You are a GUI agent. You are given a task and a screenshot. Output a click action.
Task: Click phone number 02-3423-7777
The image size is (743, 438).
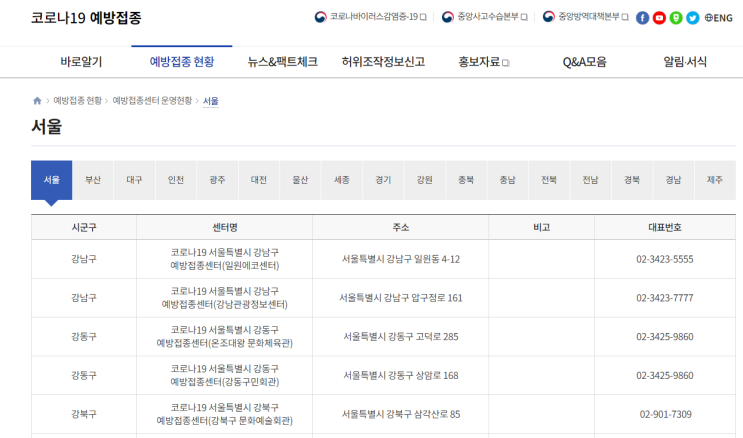click(x=665, y=298)
